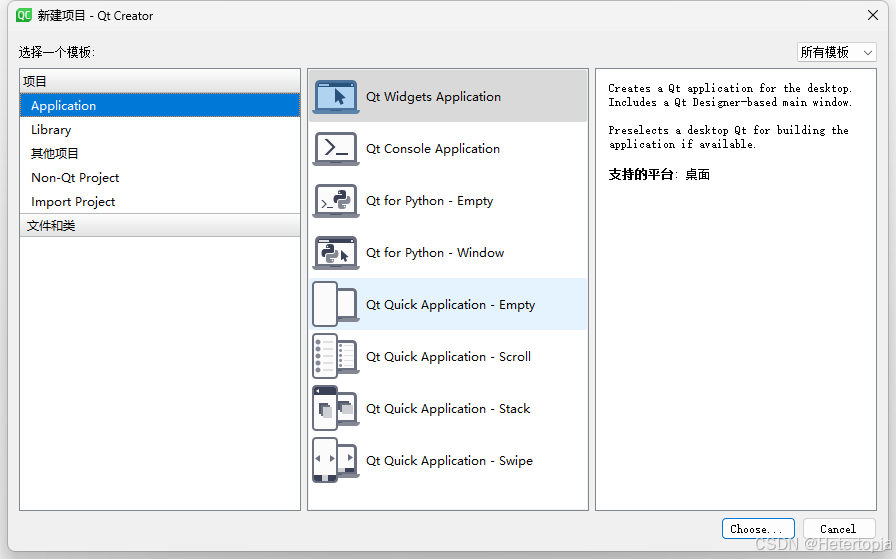Open the 所有模板 template filter dropdown
The image size is (896, 559).
click(837, 52)
